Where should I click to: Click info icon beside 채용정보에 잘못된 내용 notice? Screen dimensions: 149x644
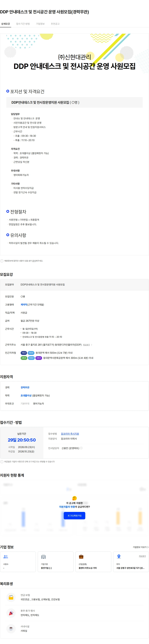tap(2, 261)
